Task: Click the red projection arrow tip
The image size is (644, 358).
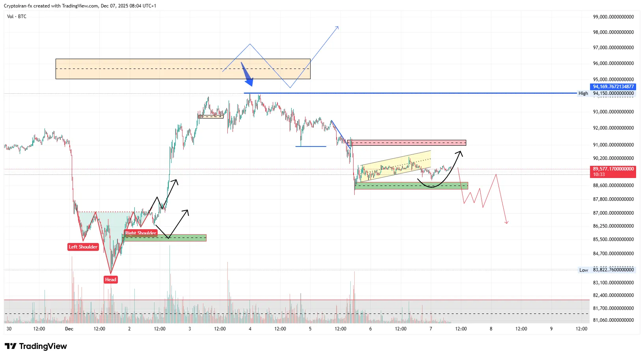Action: 506,223
